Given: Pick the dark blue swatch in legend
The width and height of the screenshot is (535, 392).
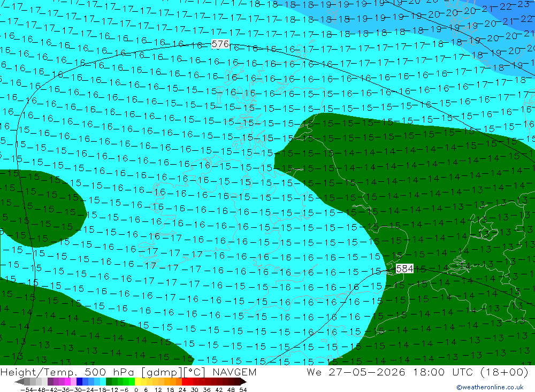Looking at the screenshot, I should tap(80, 381).
